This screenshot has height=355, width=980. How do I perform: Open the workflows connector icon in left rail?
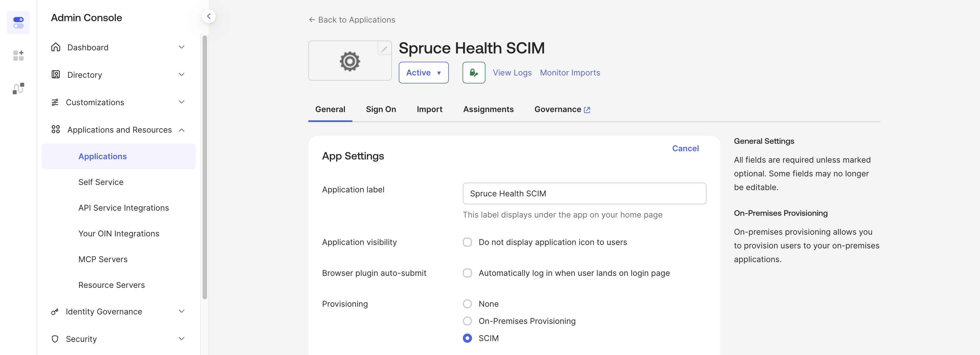click(x=18, y=89)
